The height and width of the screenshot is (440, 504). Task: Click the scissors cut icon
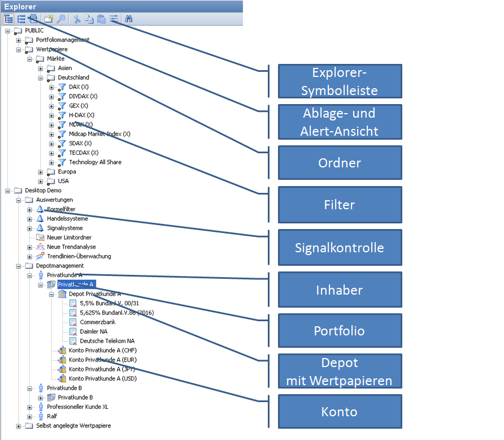tap(77, 19)
